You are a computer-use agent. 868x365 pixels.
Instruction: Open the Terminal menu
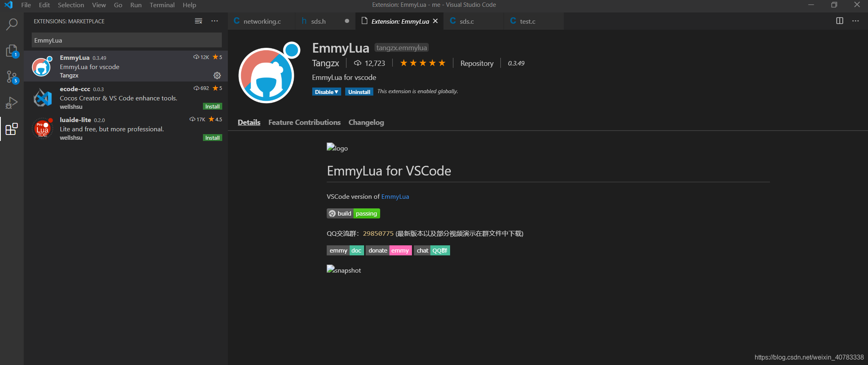point(162,5)
